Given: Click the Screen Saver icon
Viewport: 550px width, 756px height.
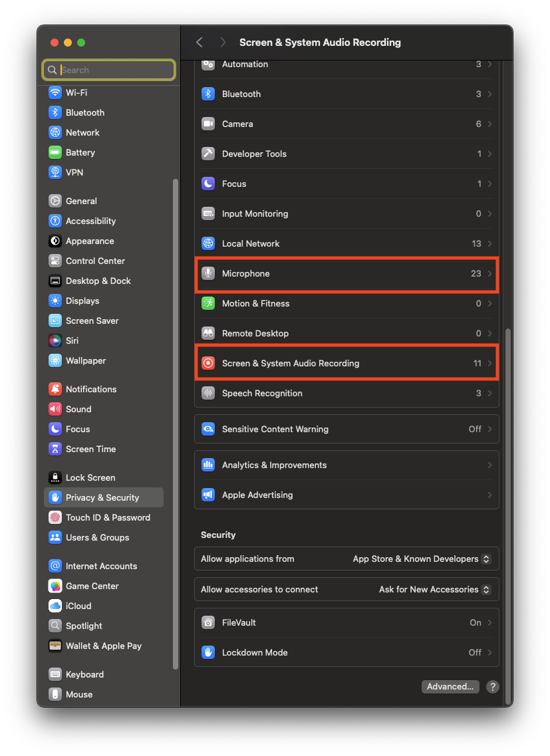Looking at the screenshot, I should pyautogui.click(x=55, y=320).
